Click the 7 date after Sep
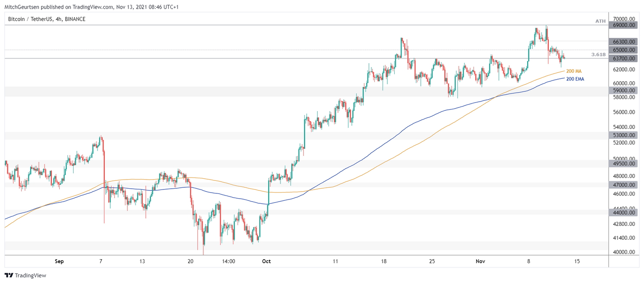Image resolution: width=644 pixels, height=283 pixels. click(x=101, y=261)
